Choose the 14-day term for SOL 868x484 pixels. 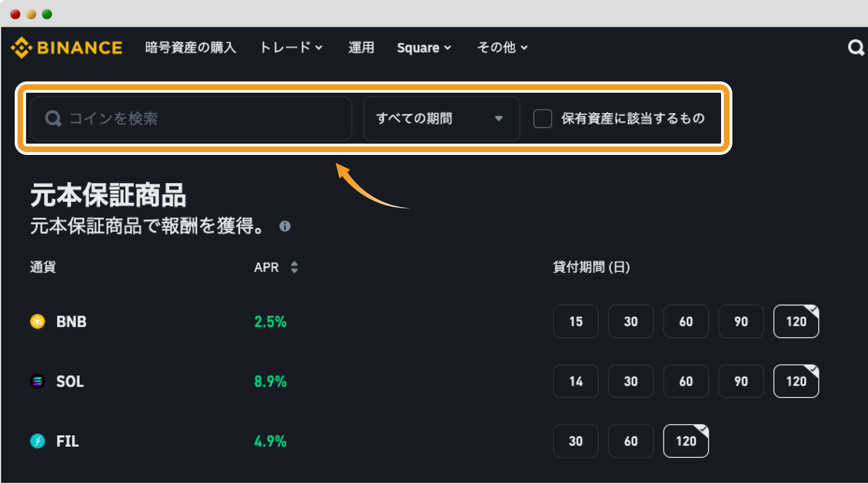(x=575, y=381)
